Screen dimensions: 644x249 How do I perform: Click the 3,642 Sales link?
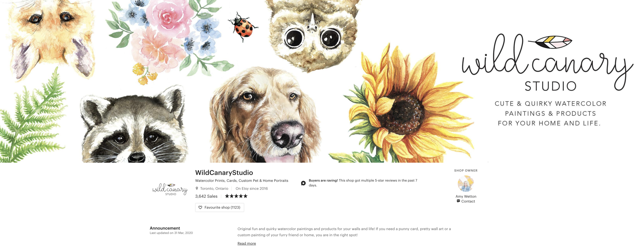(206, 196)
